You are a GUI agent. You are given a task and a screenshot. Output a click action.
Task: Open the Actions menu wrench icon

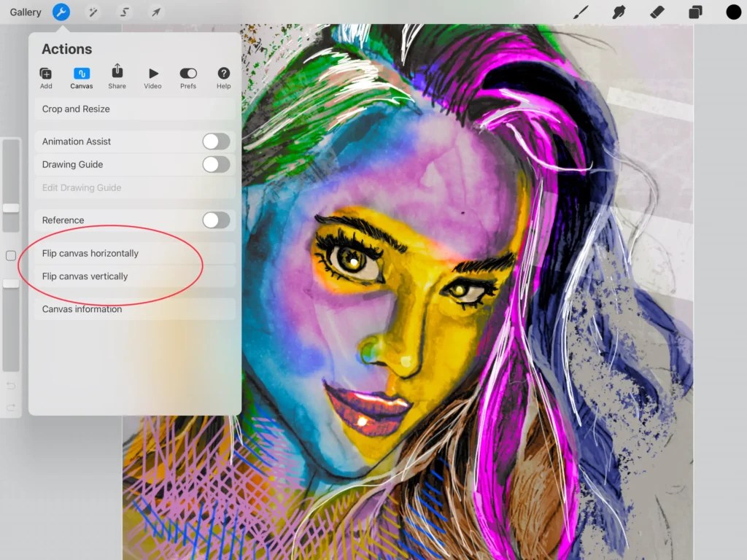click(x=61, y=12)
